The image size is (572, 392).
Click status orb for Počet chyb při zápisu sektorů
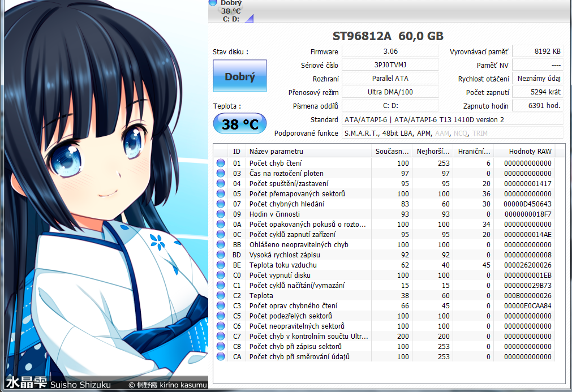[221, 346]
